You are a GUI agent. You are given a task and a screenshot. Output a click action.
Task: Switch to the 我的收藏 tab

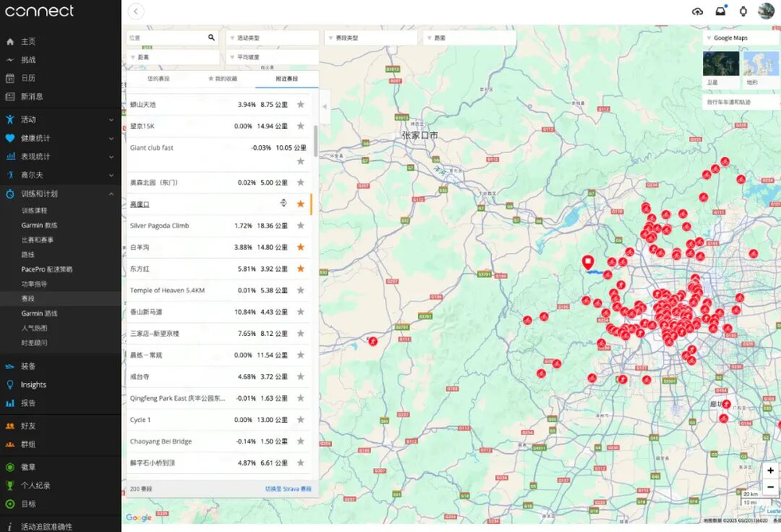point(223,79)
